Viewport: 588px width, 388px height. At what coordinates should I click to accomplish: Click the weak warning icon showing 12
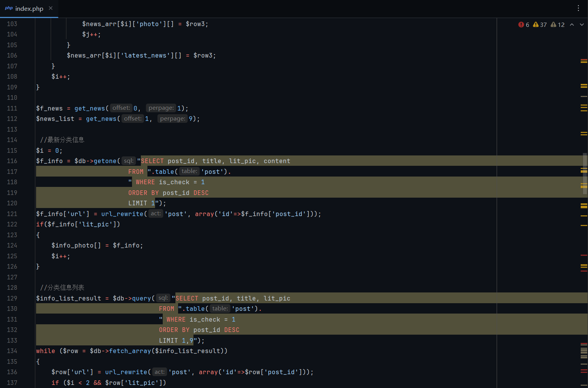click(x=553, y=25)
